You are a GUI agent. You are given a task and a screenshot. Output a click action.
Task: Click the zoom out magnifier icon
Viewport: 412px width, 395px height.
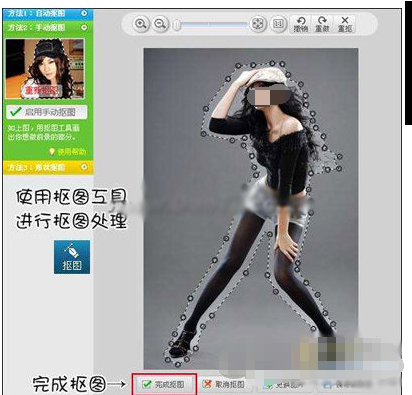160,24
